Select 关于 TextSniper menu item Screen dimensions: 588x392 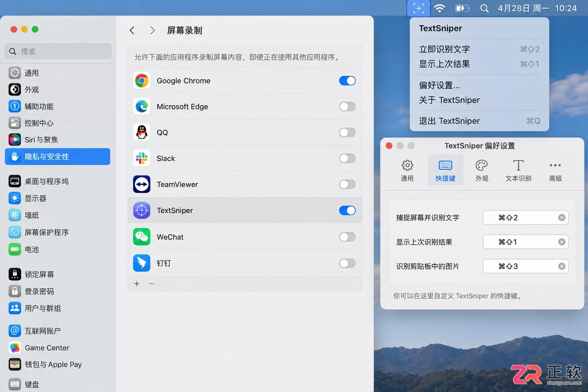click(479, 100)
